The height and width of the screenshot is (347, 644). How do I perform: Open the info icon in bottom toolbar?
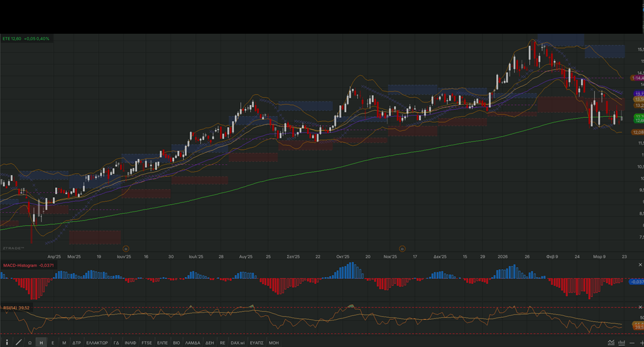tap(7, 342)
